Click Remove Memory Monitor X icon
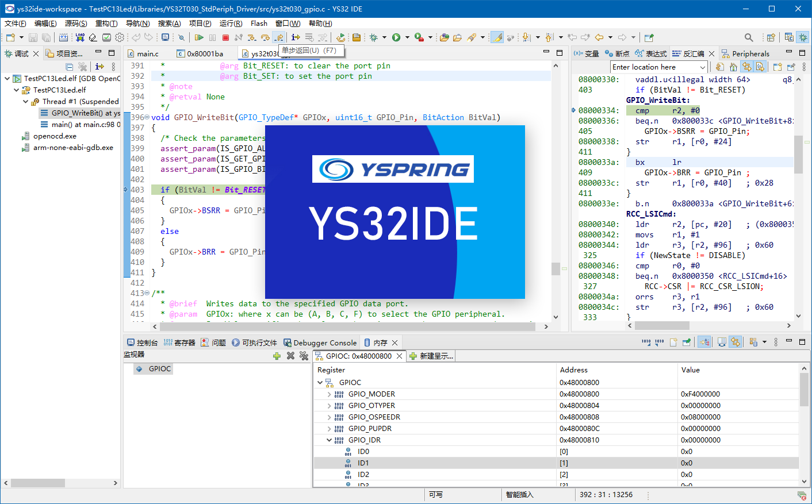This screenshot has width=812, height=504. click(x=290, y=356)
